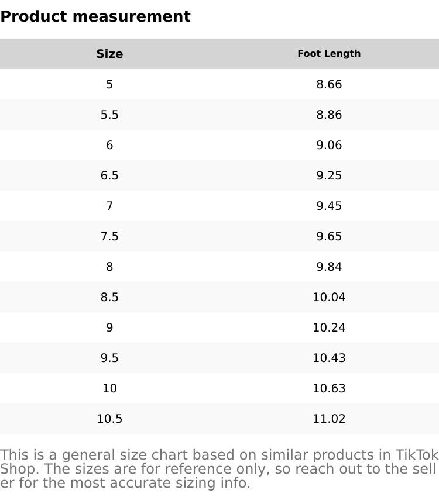Select the 9.84 foot length value

(x=329, y=267)
